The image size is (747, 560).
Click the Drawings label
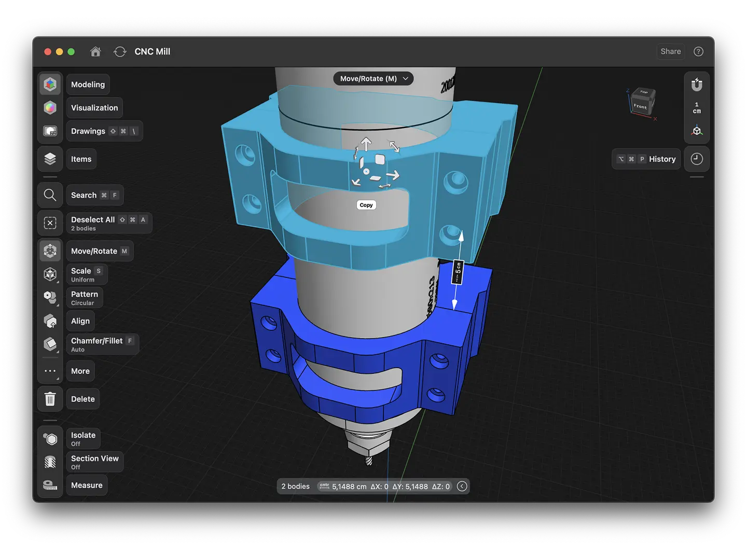[104, 131]
